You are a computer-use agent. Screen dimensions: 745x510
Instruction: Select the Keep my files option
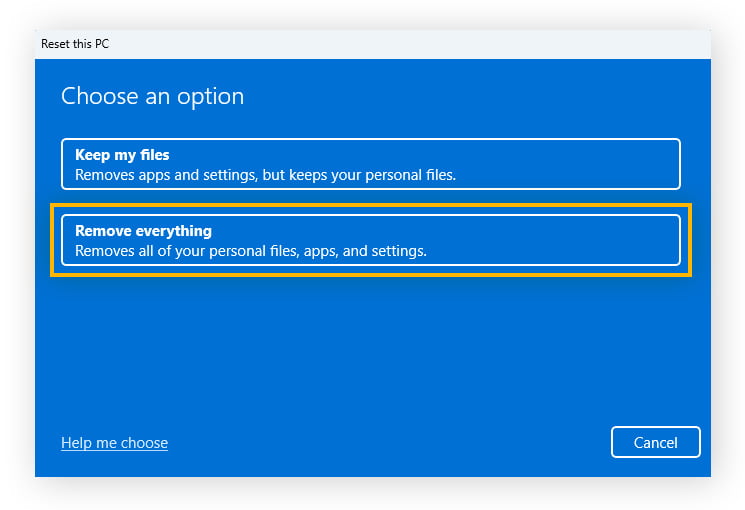(370, 164)
